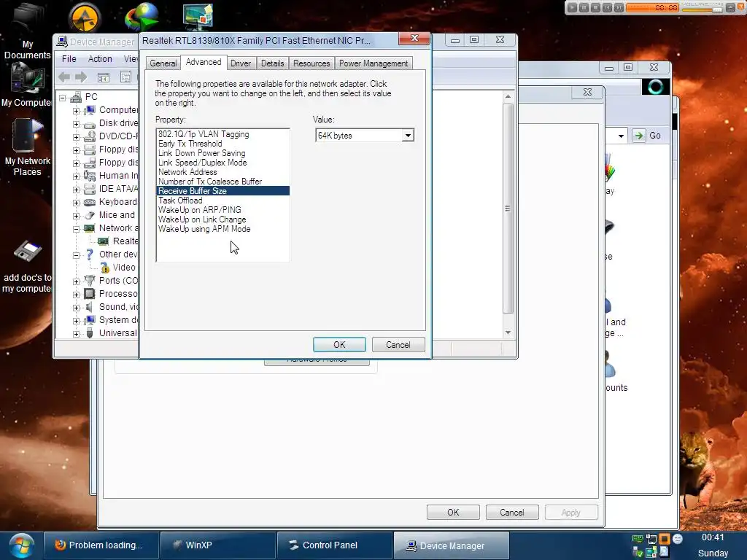Screen dimensions: 747x560
Task: Select the 802.1Q/1p VLAN Tagging property
Action: 222,134
